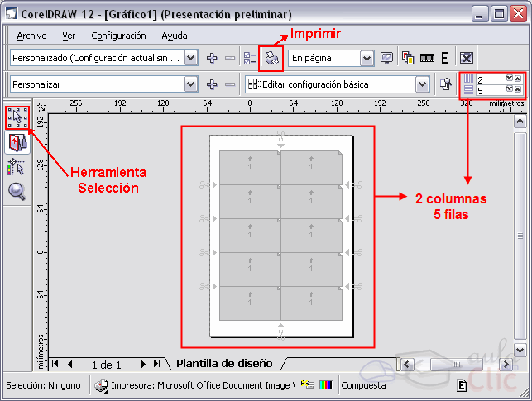Close print preview with X icon
Image resolution: width=532 pixels, height=401 pixels.
click(x=467, y=58)
